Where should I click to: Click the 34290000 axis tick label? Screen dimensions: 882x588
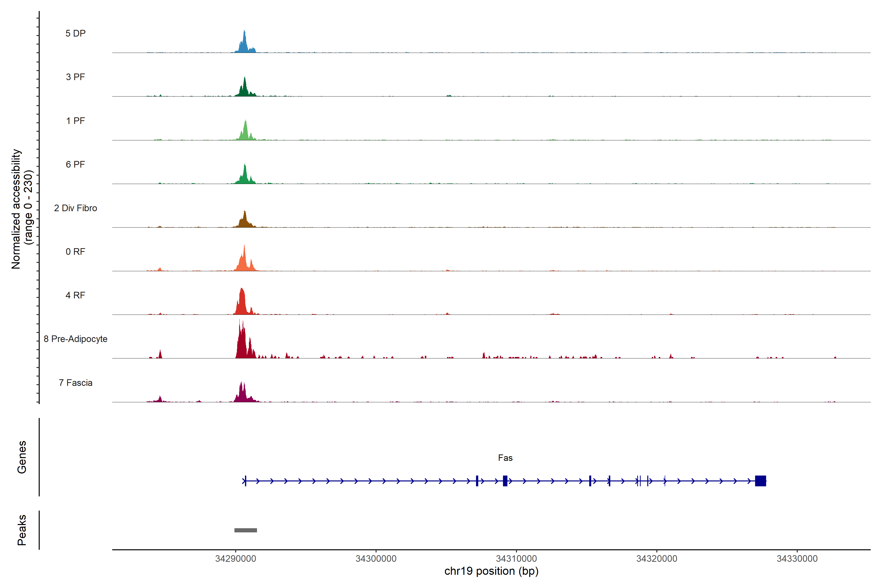click(x=235, y=558)
